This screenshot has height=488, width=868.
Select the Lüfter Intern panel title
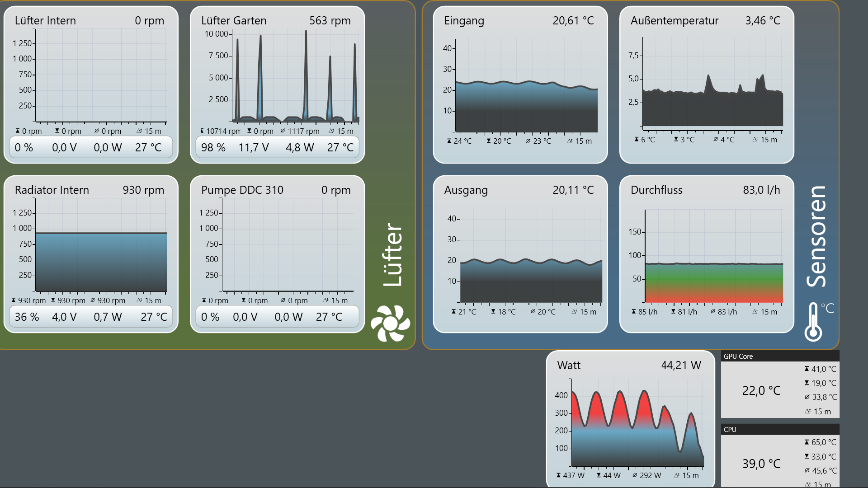point(45,21)
